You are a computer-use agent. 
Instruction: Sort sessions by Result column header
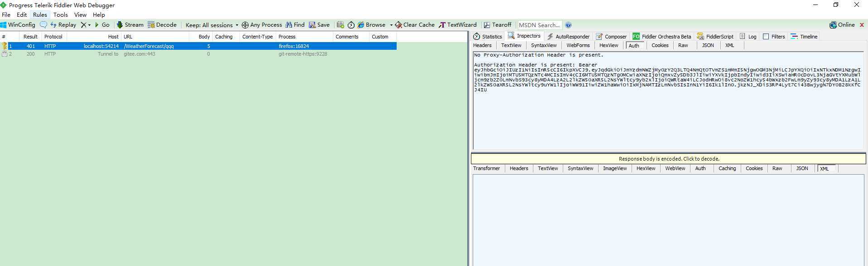[x=31, y=37]
